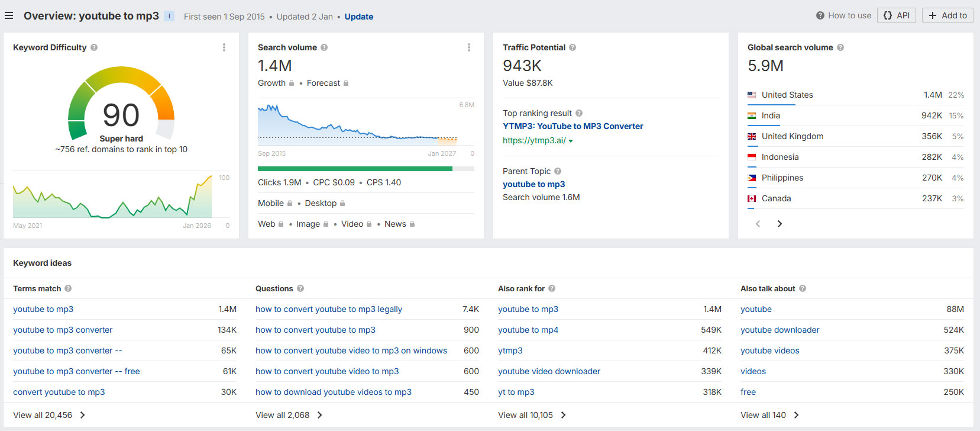Open Keyword Difficulty card three-dot menu
This screenshot has width=980, height=431.
coord(224,47)
